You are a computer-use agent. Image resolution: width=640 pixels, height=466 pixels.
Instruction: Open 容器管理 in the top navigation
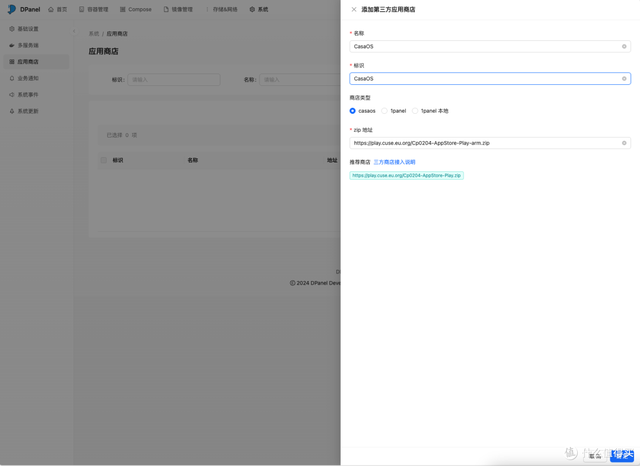pos(93,9)
